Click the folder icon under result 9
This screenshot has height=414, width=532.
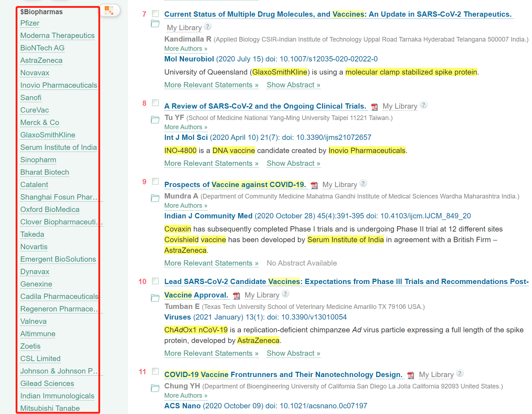pyautogui.click(x=155, y=198)
